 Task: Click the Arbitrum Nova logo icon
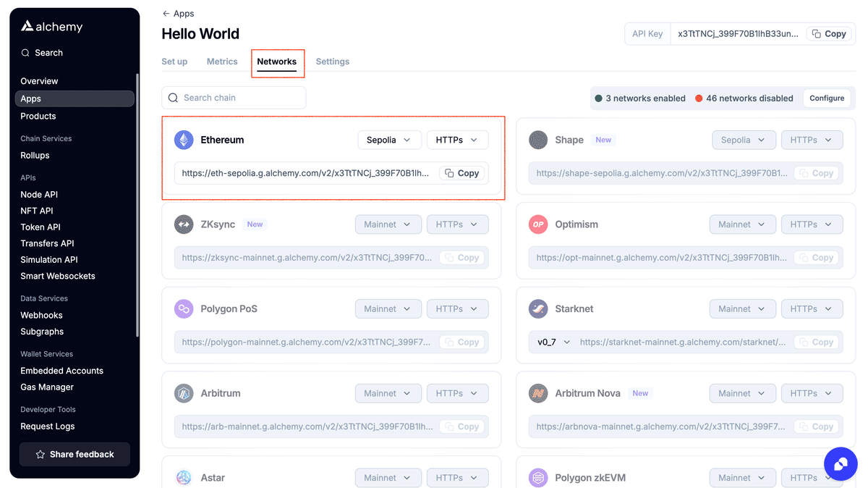pos(538,393)
